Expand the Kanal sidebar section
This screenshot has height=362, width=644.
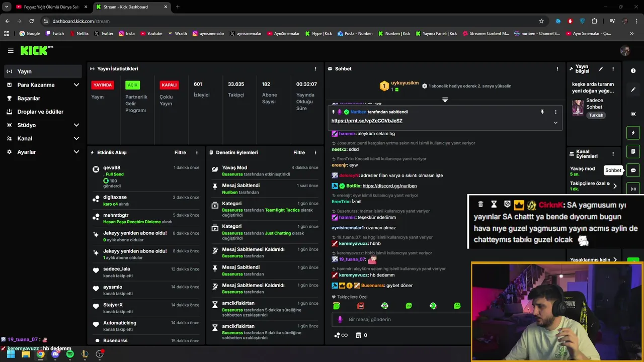pos(43,138)
